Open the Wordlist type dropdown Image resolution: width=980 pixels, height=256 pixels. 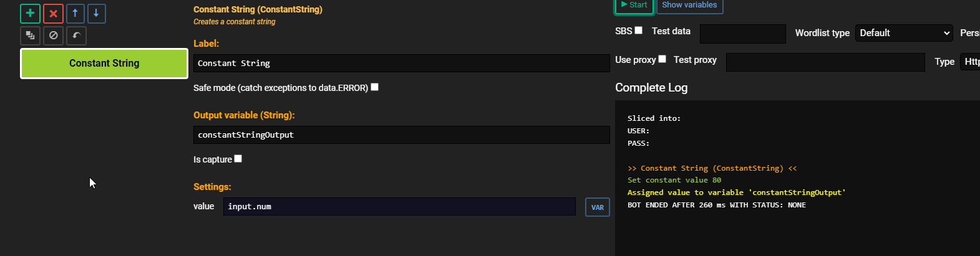tap(904, 33)
